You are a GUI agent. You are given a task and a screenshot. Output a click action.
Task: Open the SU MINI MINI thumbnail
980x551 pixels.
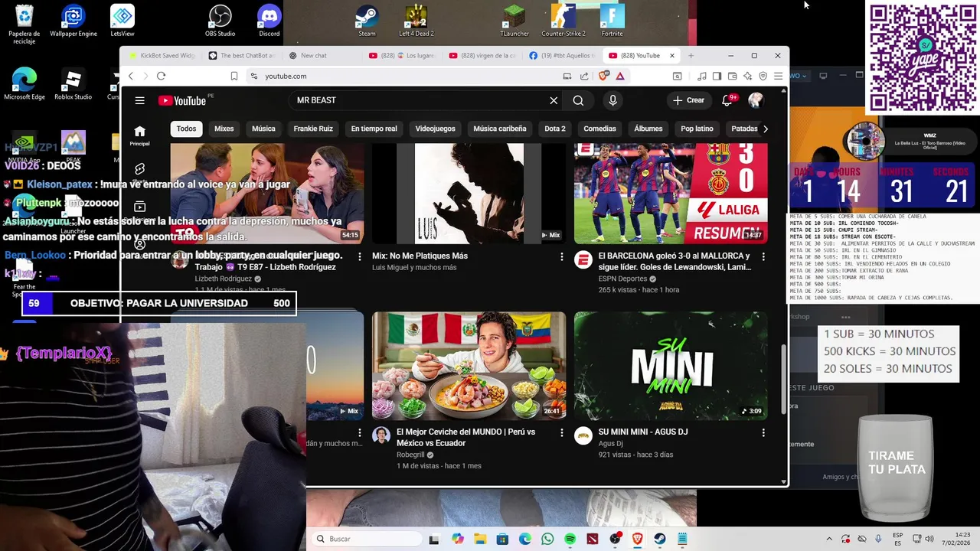click(x=671, y=366)
